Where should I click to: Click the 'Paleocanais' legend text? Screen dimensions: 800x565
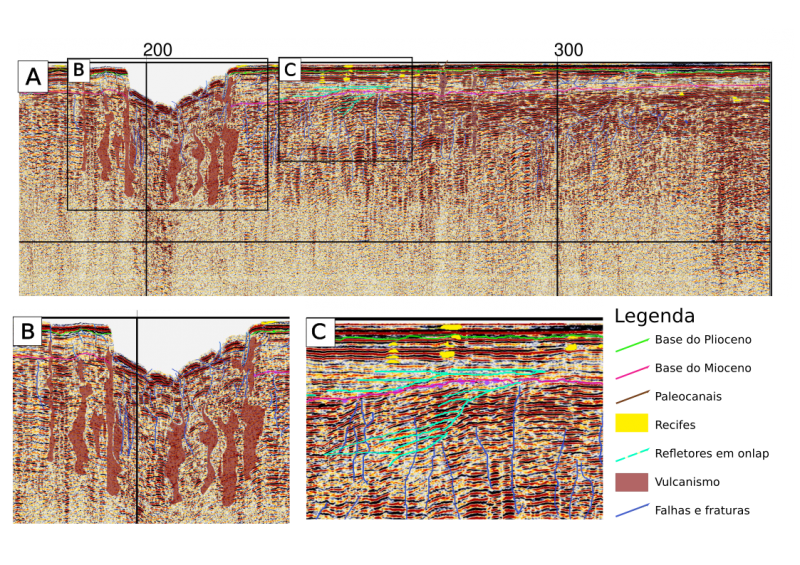tap(688, 397)
